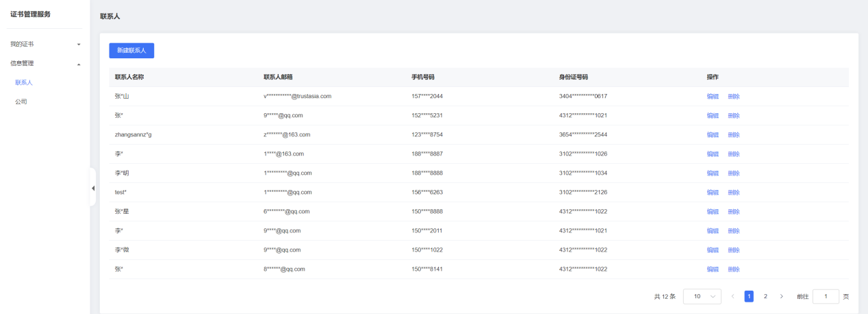Click email 6********@qq.com

pyautogui.click(x=287, y=211)
